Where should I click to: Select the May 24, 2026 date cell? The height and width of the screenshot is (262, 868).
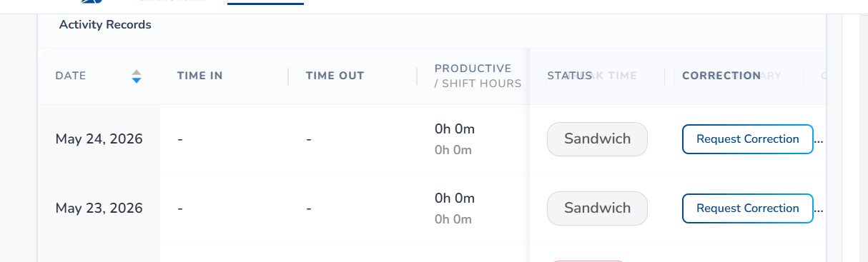click(99, 139)
